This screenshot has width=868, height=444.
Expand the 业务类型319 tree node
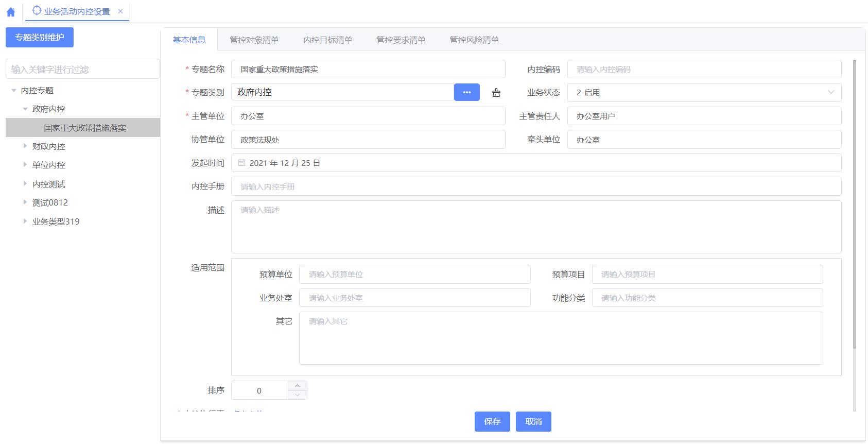(x=25, y=221)
